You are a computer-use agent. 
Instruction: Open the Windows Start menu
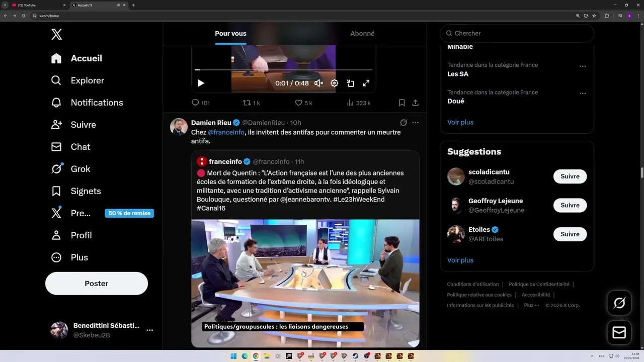[x=233, y=356]
